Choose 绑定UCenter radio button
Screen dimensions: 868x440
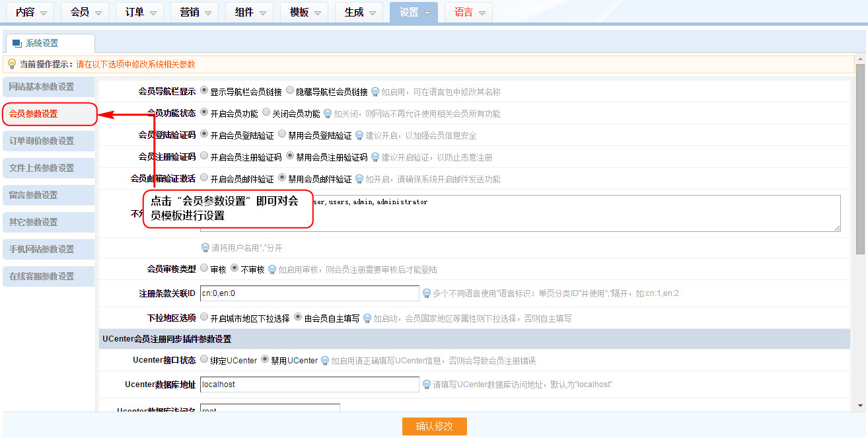[x=204, y=360]
